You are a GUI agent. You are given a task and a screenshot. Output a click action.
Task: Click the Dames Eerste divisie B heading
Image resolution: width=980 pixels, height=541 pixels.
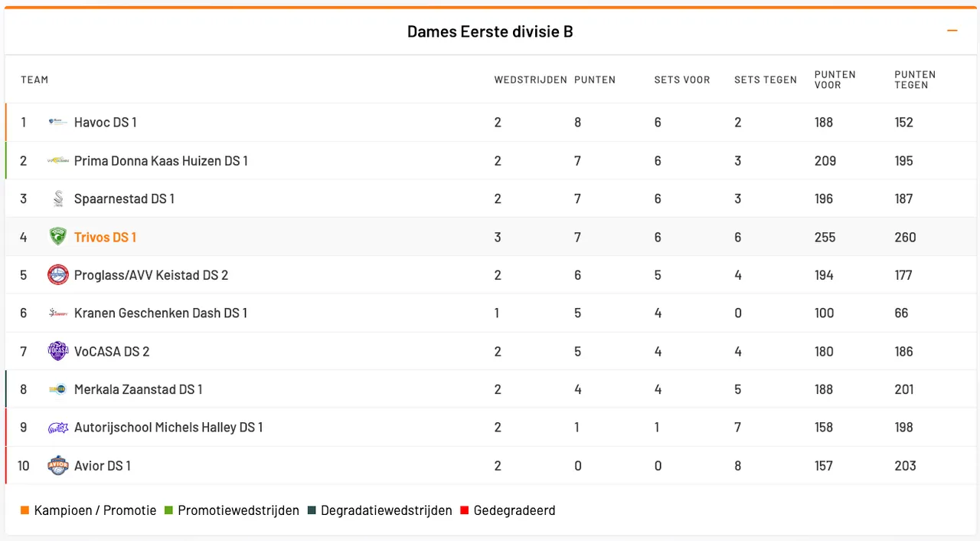(490, 31)
